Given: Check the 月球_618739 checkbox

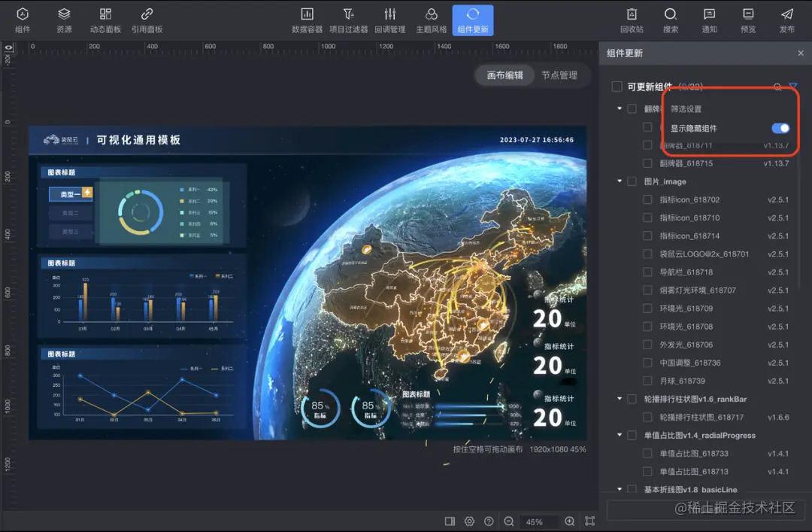Looking at the screenshot, I should [x=647, y=381].
